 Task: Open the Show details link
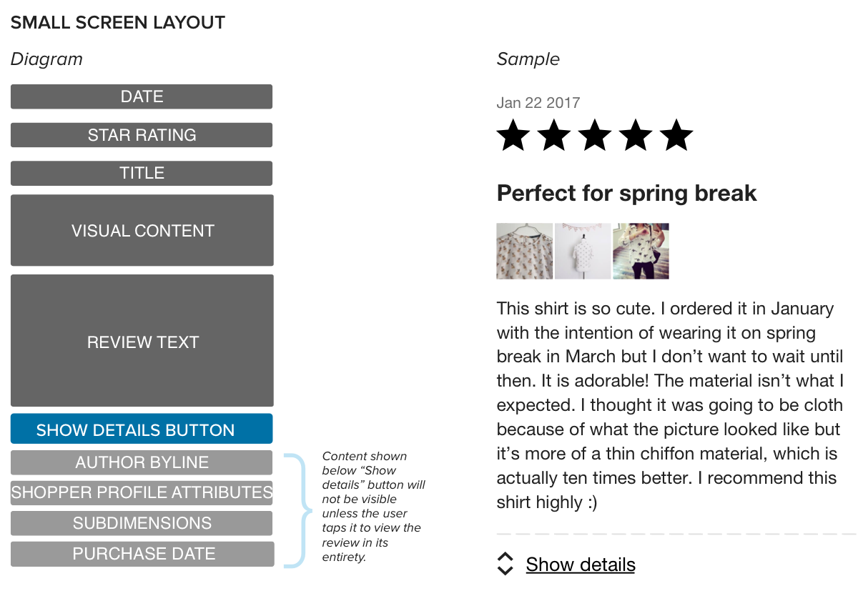[581, 565]
